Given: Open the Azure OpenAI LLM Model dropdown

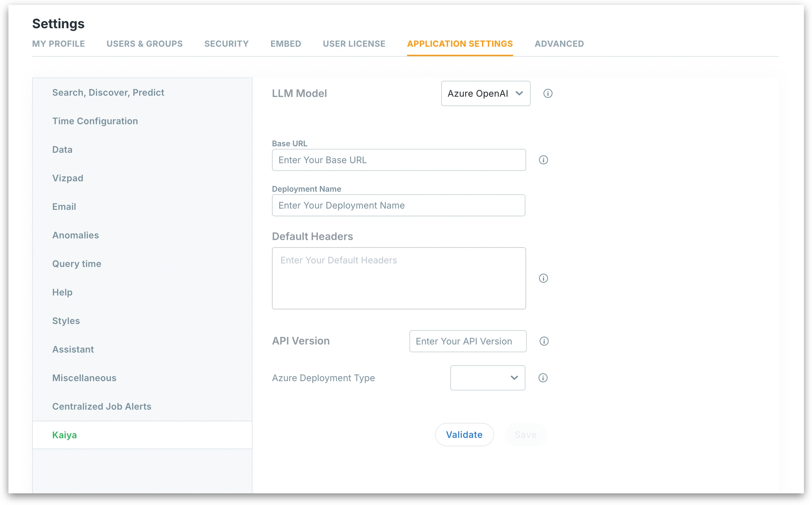Looking at the screenshot, I should (485, 93).
